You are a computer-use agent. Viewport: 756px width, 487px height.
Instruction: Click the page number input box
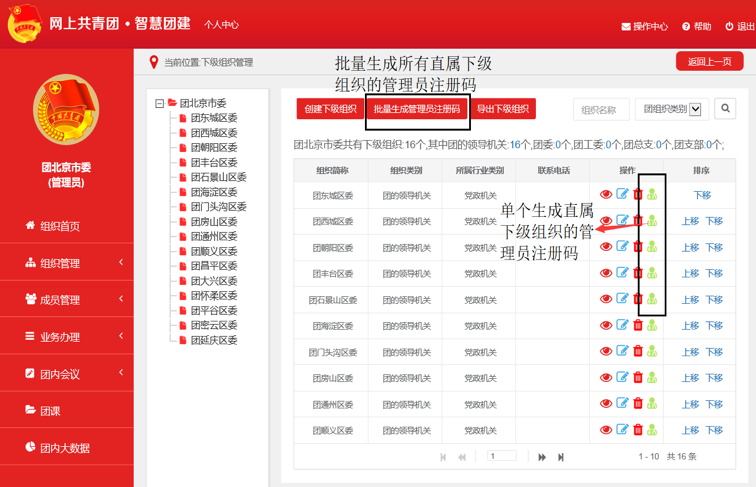point(501,456)
